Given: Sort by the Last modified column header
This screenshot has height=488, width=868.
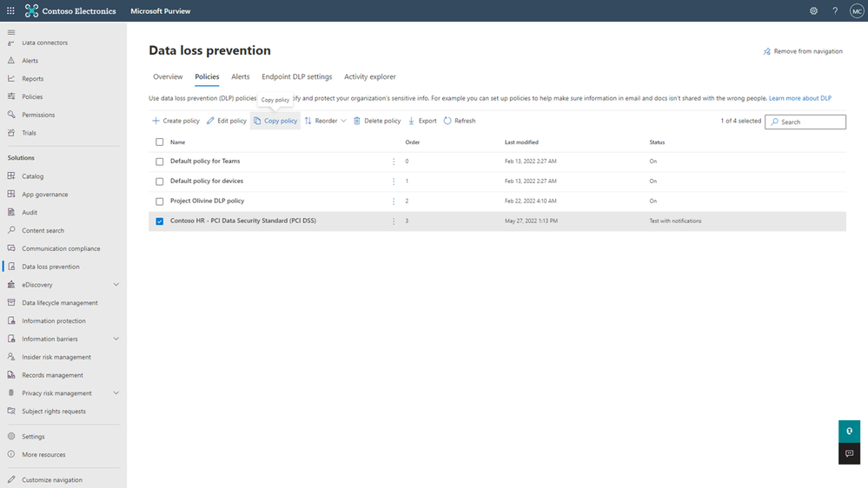Looking at the screenshot, I should pos(521,142).
